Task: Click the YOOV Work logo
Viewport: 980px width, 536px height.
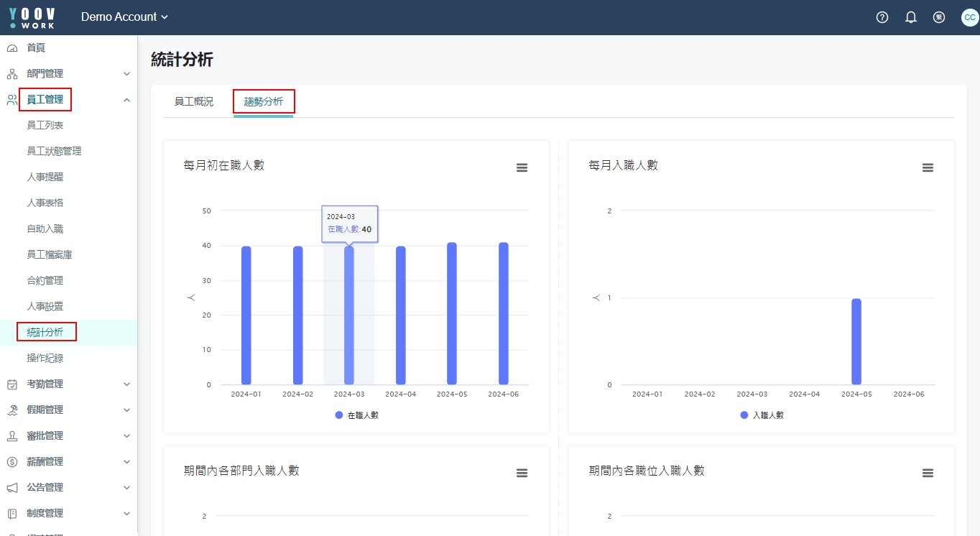Action: coord(32,17)
